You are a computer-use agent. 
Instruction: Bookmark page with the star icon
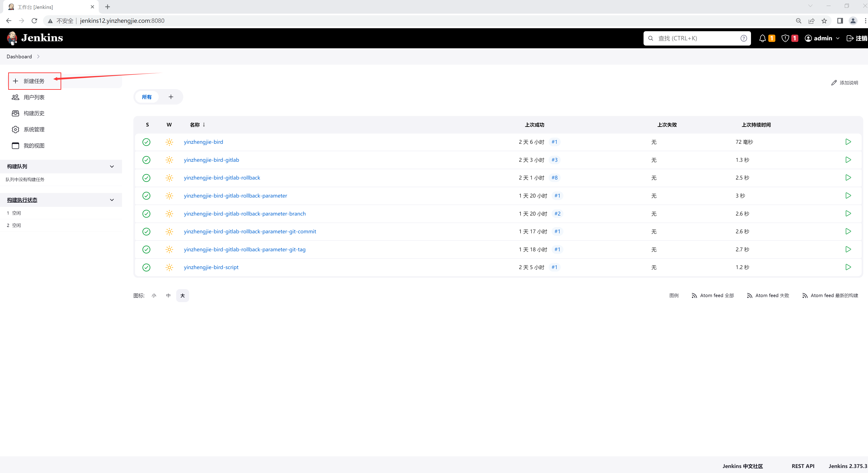(x=824, y=21)
